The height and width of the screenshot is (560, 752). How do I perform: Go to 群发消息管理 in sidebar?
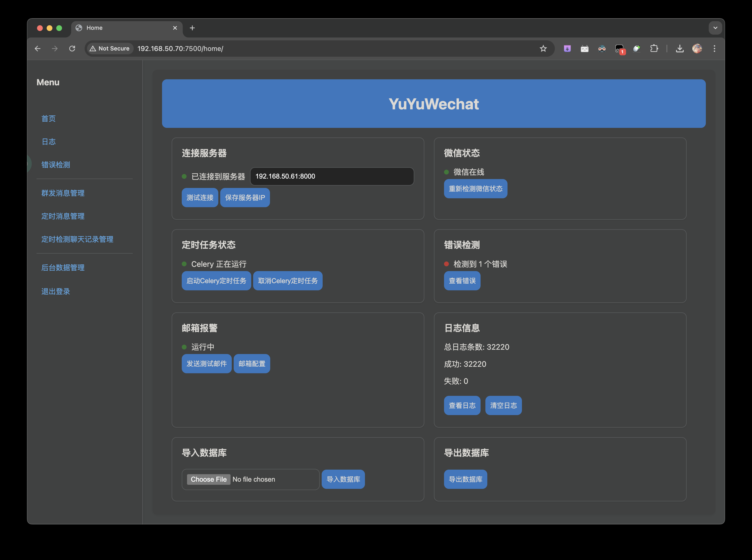tap(63, 193)
